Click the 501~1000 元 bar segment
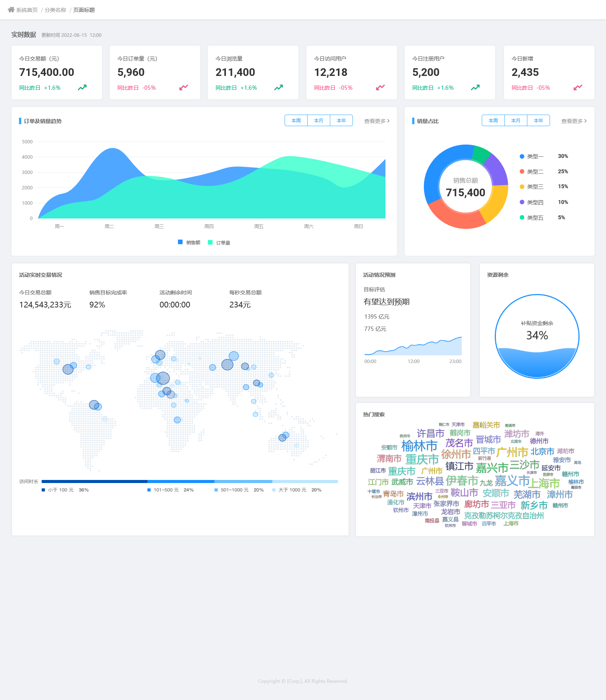This screenshot has height=700, width=606. click(x=243, y=481)
